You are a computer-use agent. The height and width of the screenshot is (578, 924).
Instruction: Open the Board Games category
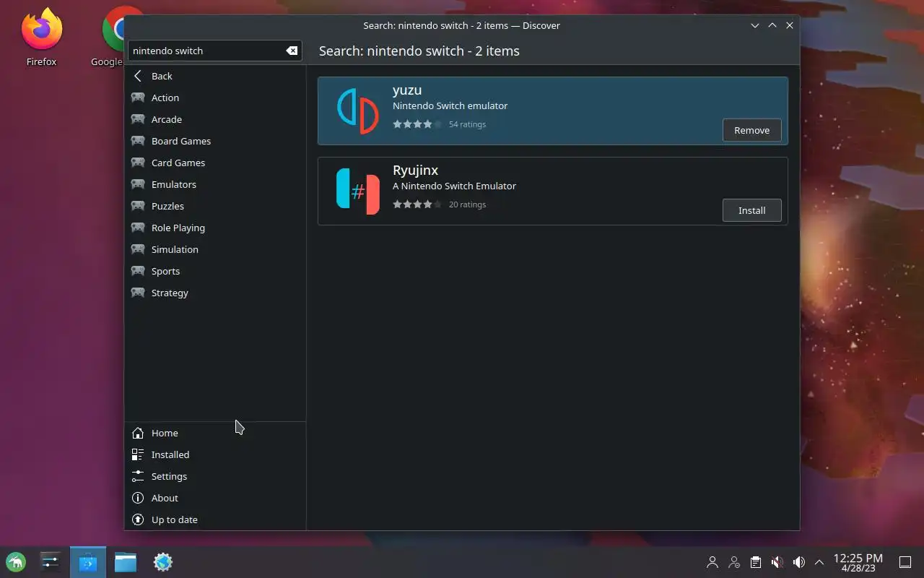pos(215,141)
